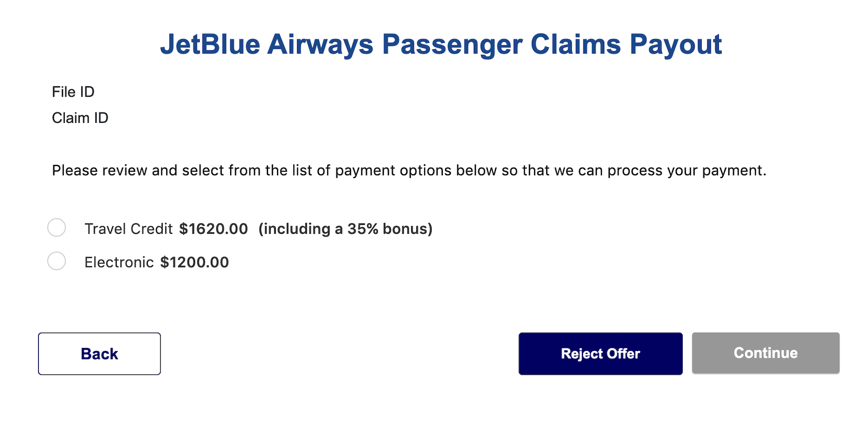Viewport: 868px width, 427px height.
Task: Click the $1620.00 travel credit amount
Action: pyautogui.click(x=213, y=229)
